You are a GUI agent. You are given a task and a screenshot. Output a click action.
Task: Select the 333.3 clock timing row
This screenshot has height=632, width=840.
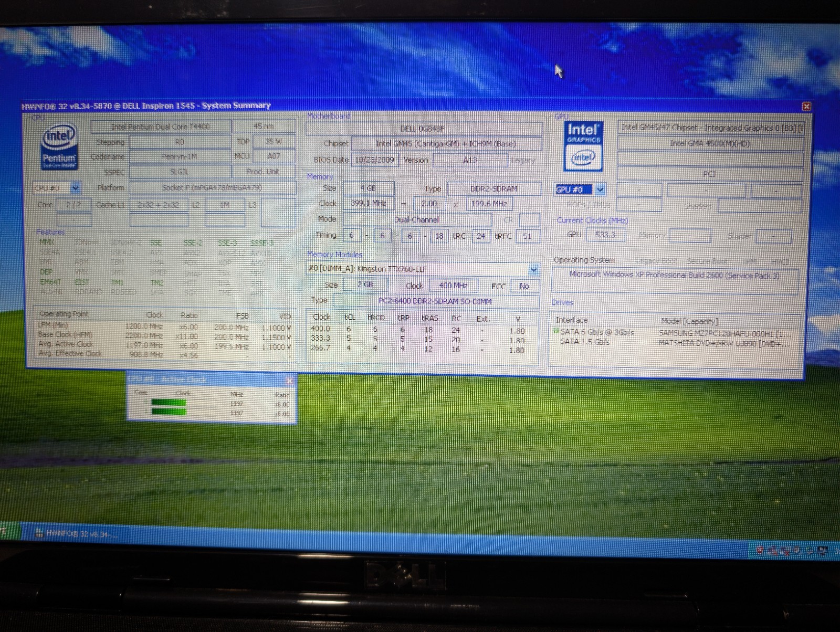[422, 340]
